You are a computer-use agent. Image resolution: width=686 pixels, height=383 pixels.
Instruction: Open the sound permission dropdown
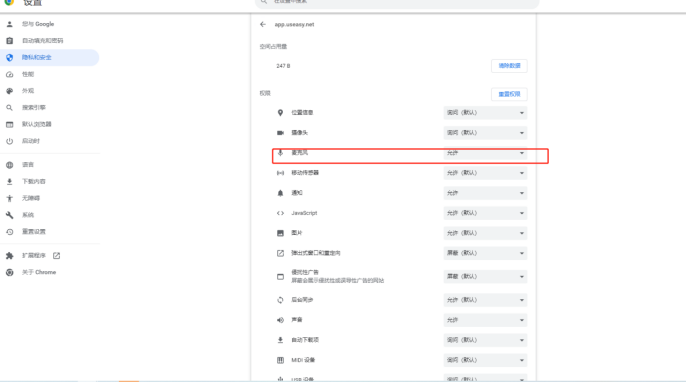coord(485,320)
